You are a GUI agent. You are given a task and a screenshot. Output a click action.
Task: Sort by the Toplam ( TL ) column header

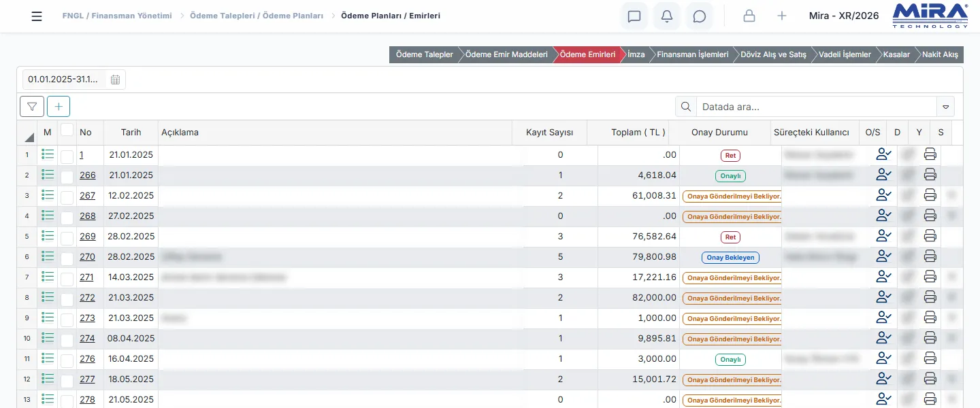tap(638, 133)
